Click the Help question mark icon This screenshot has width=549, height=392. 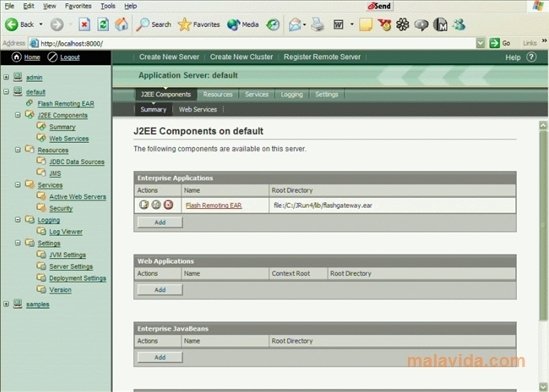[x=531, y=57]
